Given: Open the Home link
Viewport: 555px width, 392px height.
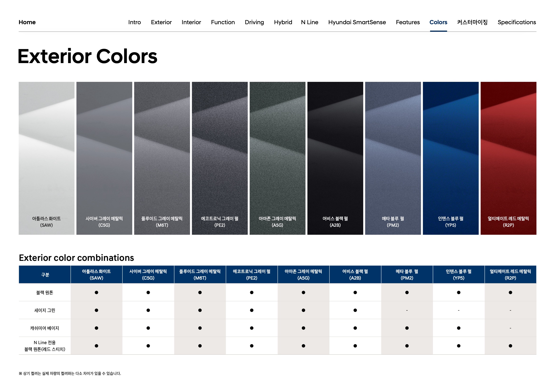Looking at the screenshot, I should 27,22.
